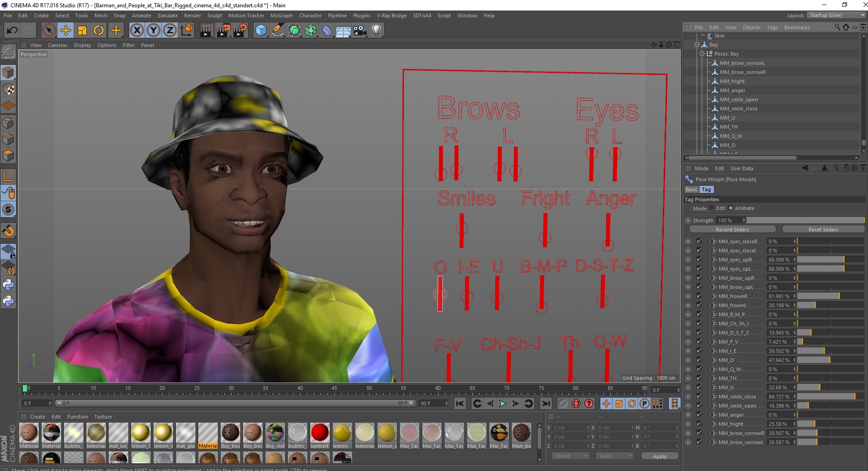The image size is (868, 471).
Task: Toggle MM_eyes_closeR checkmark
Action: click(x=699, y=241)
